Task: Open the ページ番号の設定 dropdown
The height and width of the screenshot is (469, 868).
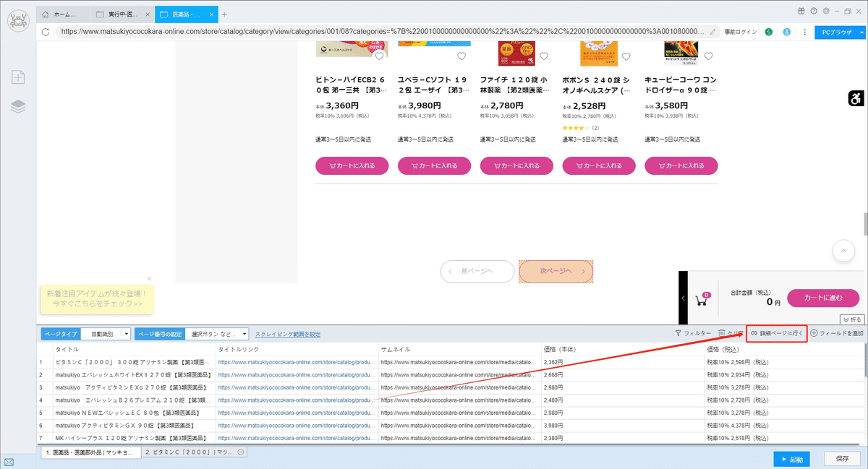Action: coord(217,334)
